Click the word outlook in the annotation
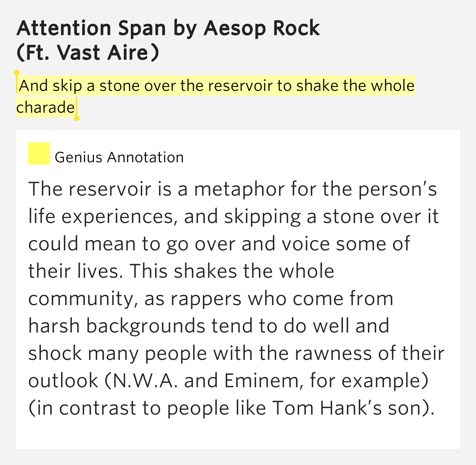The width and height of the screenshot is (476, 465). click(63, 381)
